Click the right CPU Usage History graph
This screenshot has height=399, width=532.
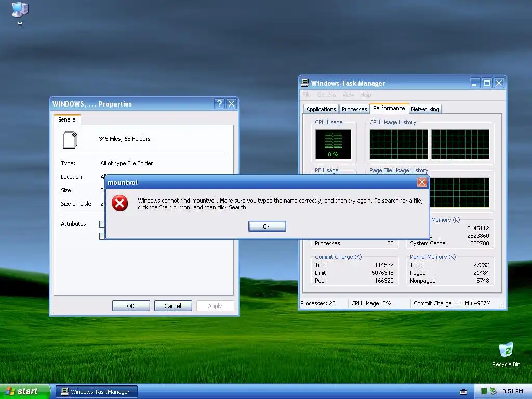coord(460,144)
